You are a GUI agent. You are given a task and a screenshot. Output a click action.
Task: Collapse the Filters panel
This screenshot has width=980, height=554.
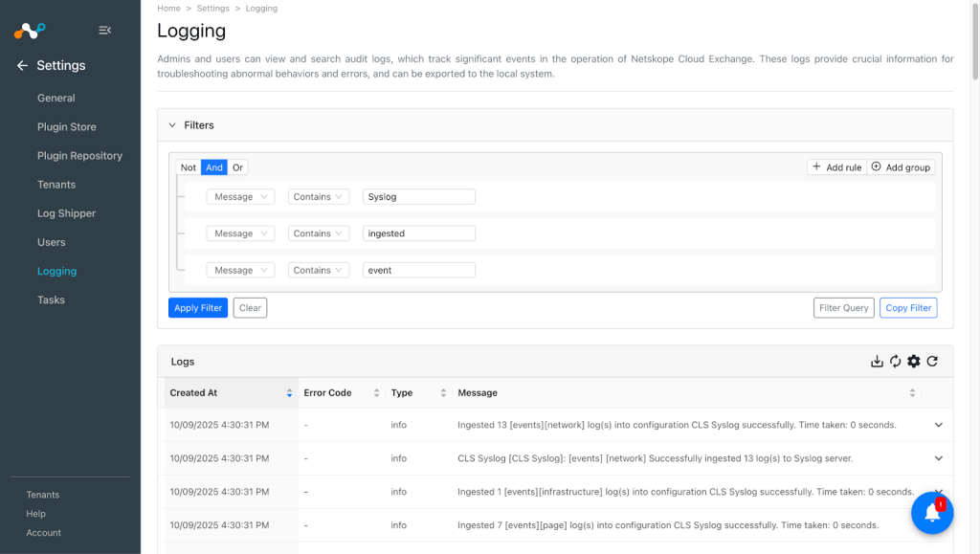172,125
